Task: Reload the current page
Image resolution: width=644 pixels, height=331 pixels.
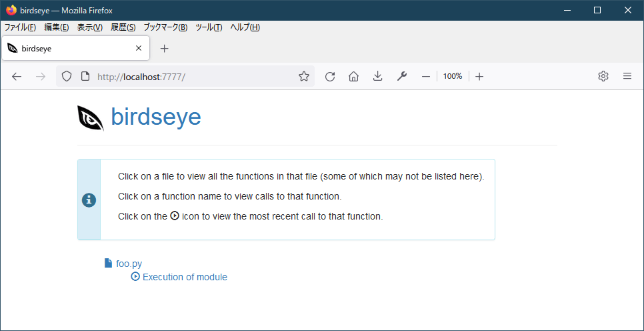Action: pos(330,77)
